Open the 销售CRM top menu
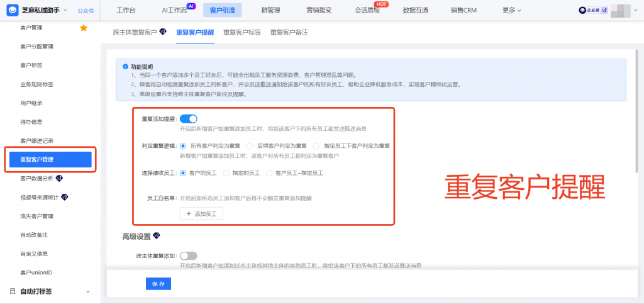Screen dimensions: 644x304 (464, 11)
